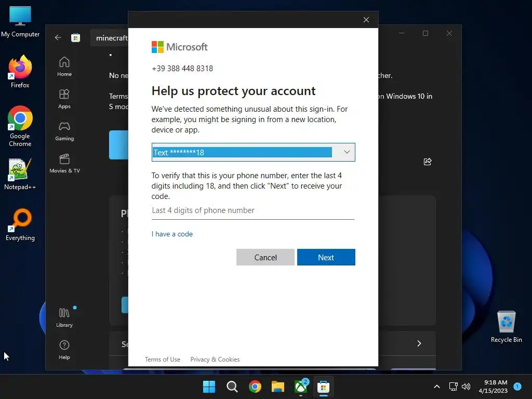
Task: Open Chrome from the taskbar
Action: pyautogui.click(x=255, y=387)
